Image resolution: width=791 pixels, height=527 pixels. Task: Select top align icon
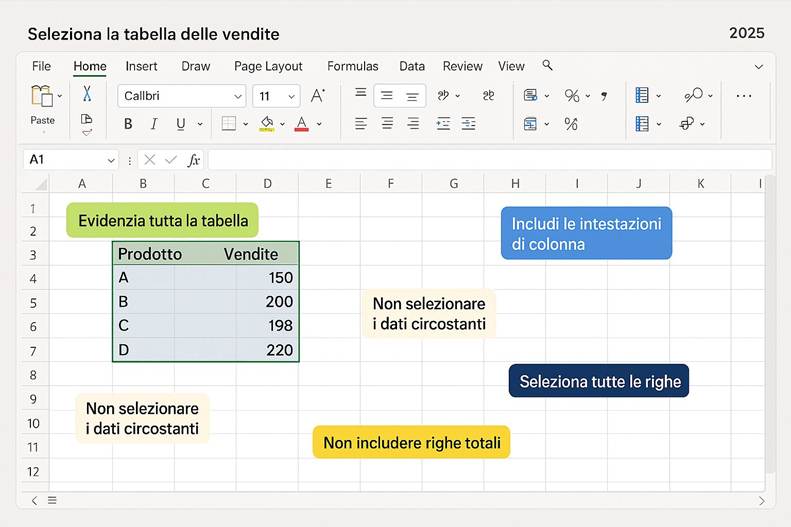point(361,93)
